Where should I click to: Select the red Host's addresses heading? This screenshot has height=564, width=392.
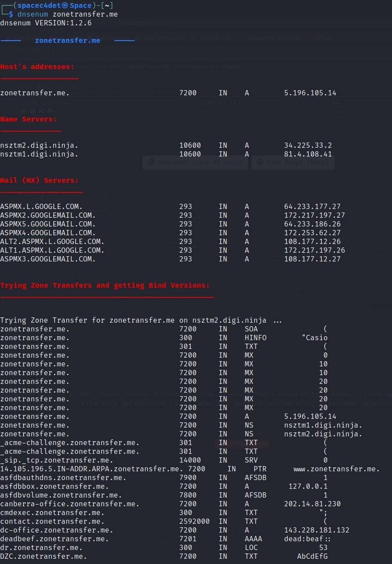coord(37,67)
